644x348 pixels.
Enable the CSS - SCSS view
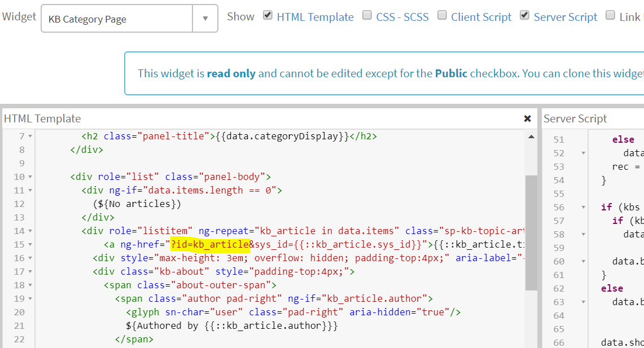pos(367,15)
